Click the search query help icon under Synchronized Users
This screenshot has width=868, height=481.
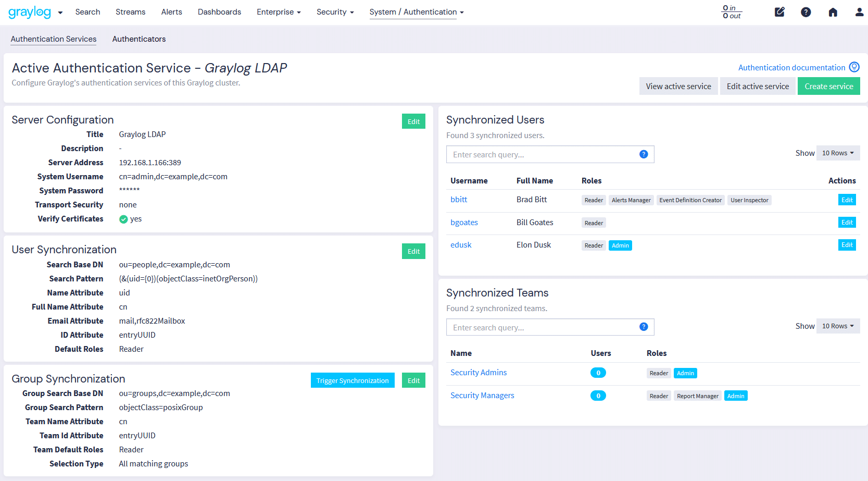644,154
